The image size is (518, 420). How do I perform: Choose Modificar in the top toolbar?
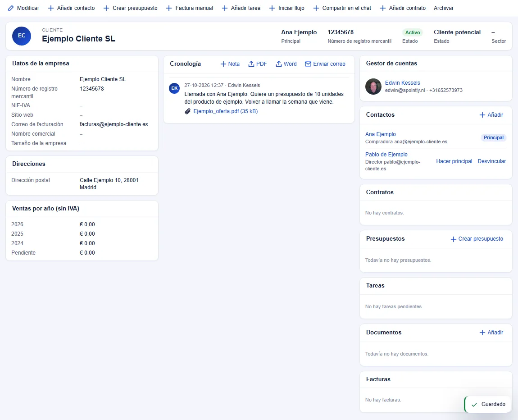pyautogui.click(x=24, y=8)
